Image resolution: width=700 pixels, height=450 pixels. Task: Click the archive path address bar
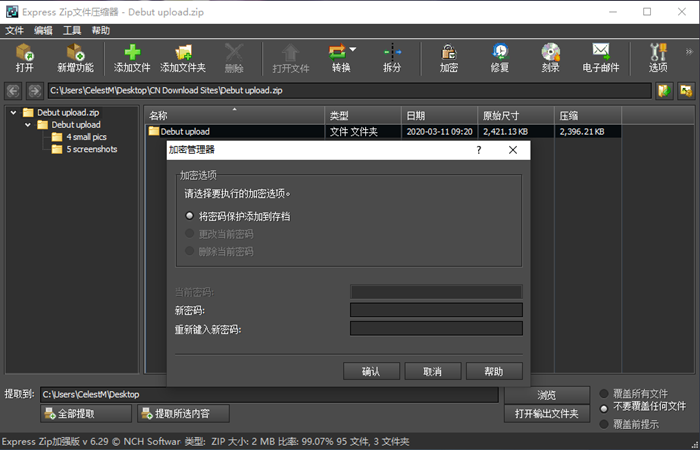350,91
